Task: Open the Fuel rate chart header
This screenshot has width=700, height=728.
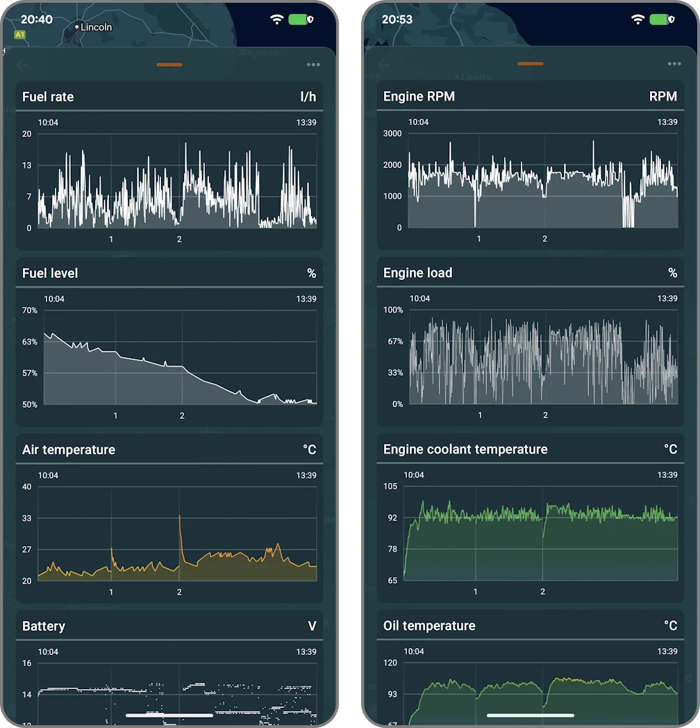Action: (x=169, y=97)
